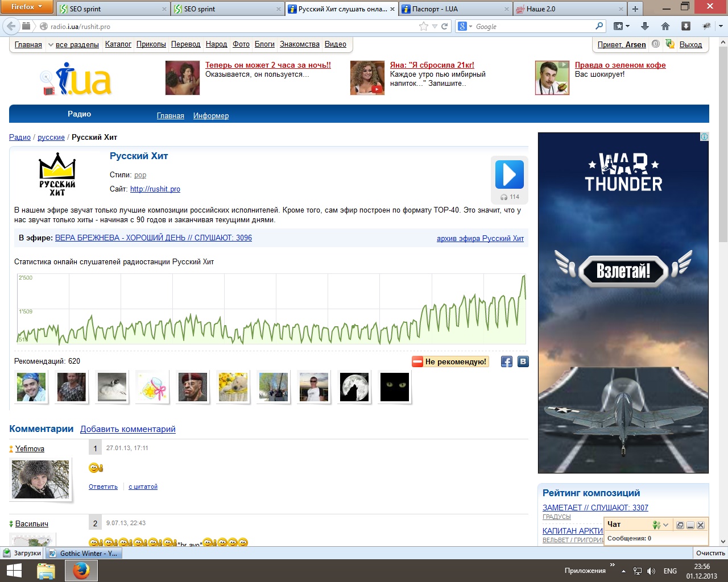The height and width of the screenshot is (582, 728).
Task: Switch to the second SEO sprint tab
Action: point(227,9)
